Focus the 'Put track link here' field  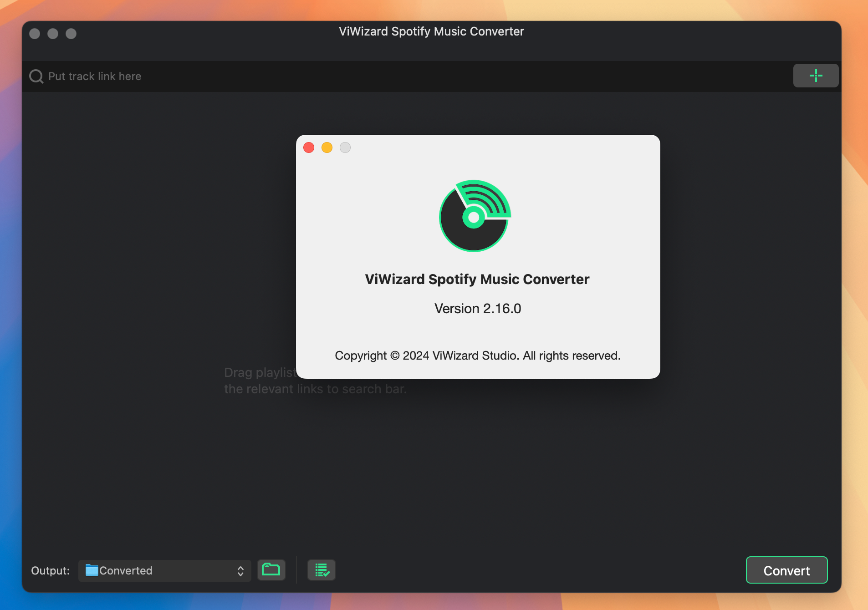[408, 76]
